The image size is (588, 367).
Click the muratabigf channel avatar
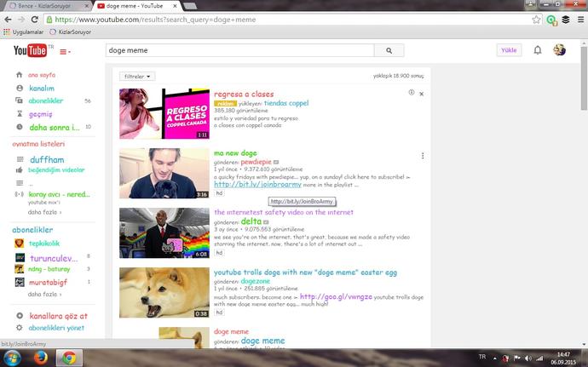(20, 282)
